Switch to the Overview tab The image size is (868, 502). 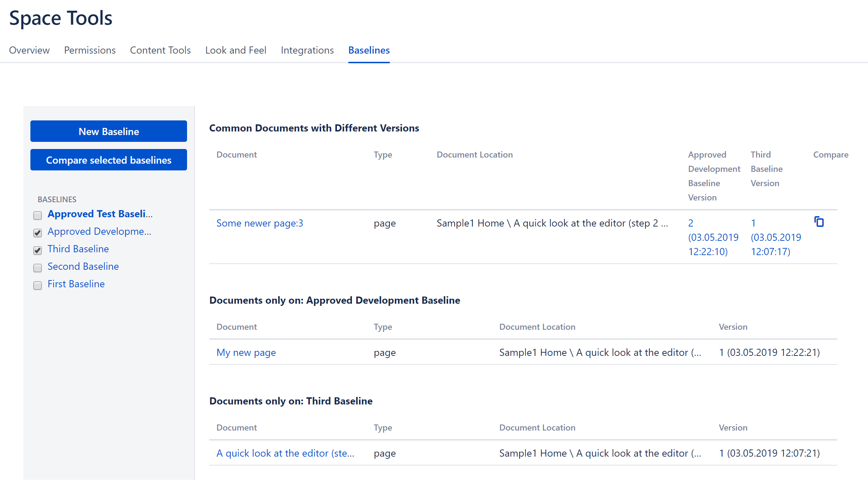click(x=29, y=50)
